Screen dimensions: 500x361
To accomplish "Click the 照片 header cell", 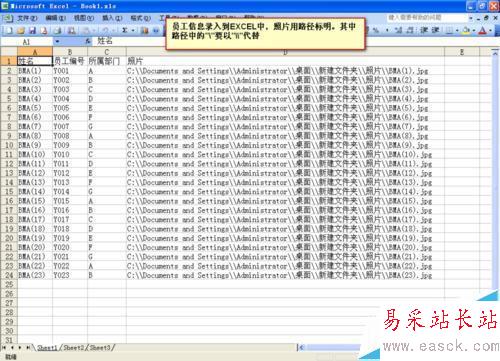I will pos(285,61).
